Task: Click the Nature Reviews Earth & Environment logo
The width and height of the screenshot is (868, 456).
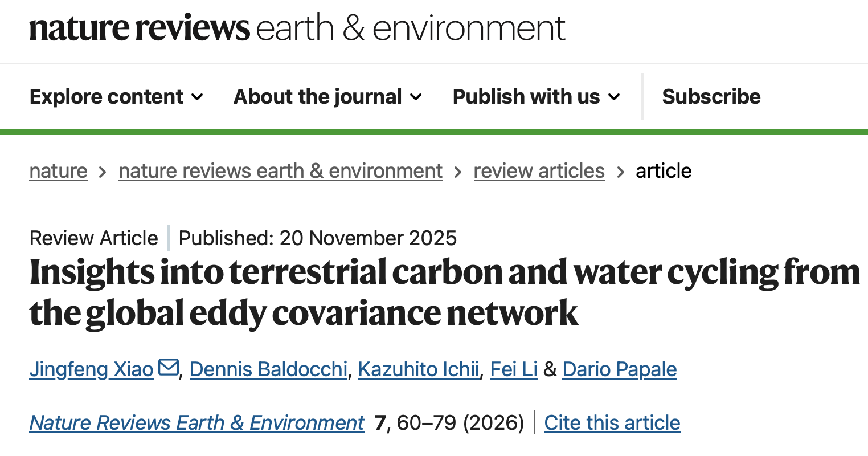Action: point(297,28)
